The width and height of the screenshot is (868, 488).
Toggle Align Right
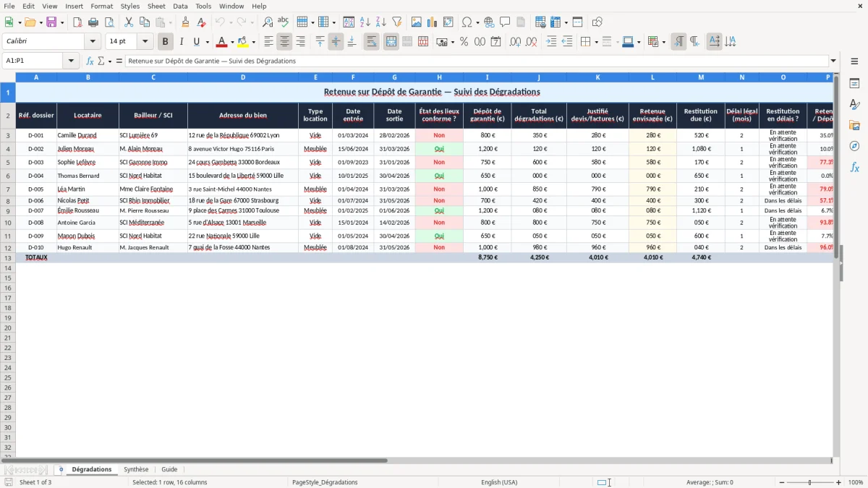click(x=300, y=42)
